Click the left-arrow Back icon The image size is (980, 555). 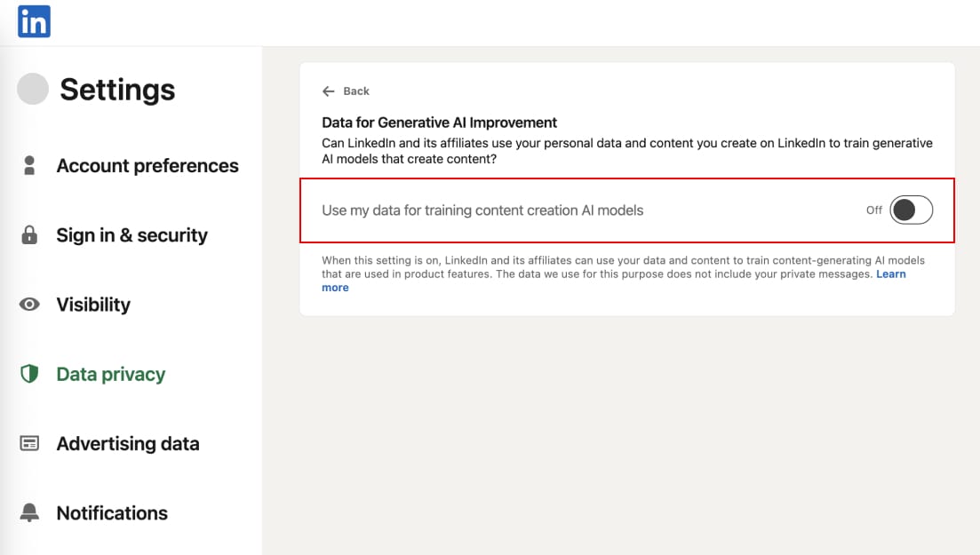click(328, 91)
